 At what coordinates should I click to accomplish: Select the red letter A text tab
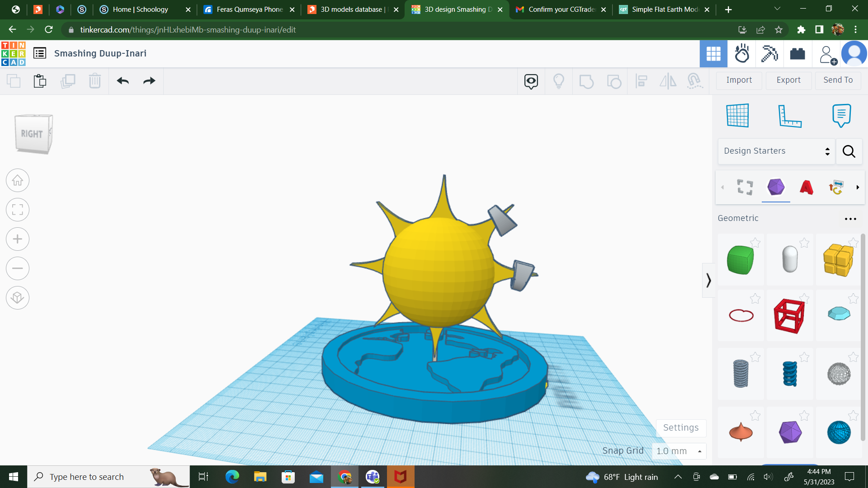pos(806,187)
